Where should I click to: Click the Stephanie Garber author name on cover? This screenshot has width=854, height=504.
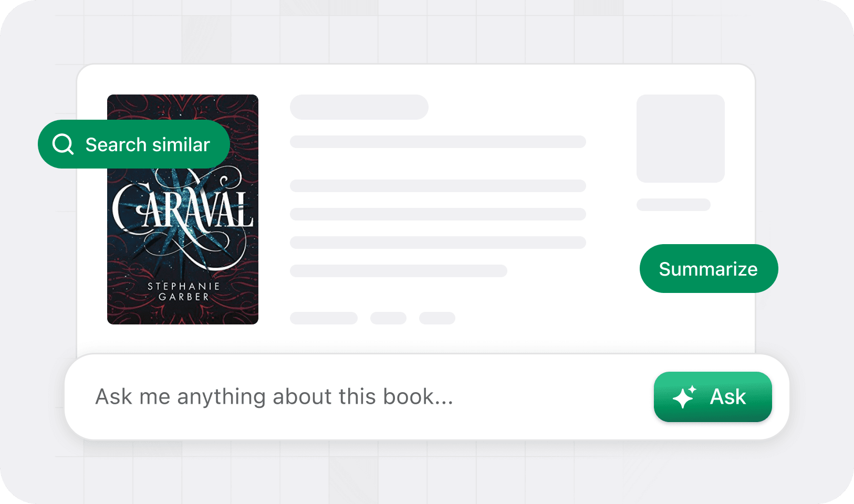click(184, 291)
